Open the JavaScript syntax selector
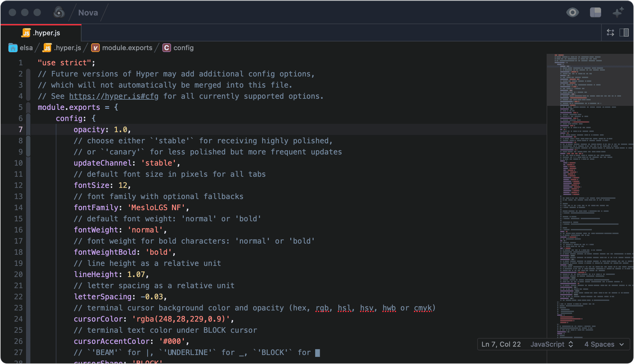Screen dimensions: 634x364 tap(552, 344)
